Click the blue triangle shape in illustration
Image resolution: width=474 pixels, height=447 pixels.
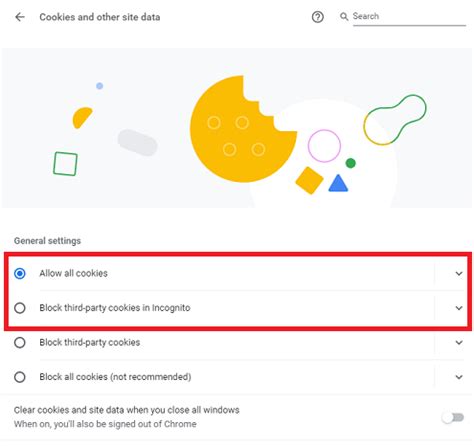(x=338, y=183)
